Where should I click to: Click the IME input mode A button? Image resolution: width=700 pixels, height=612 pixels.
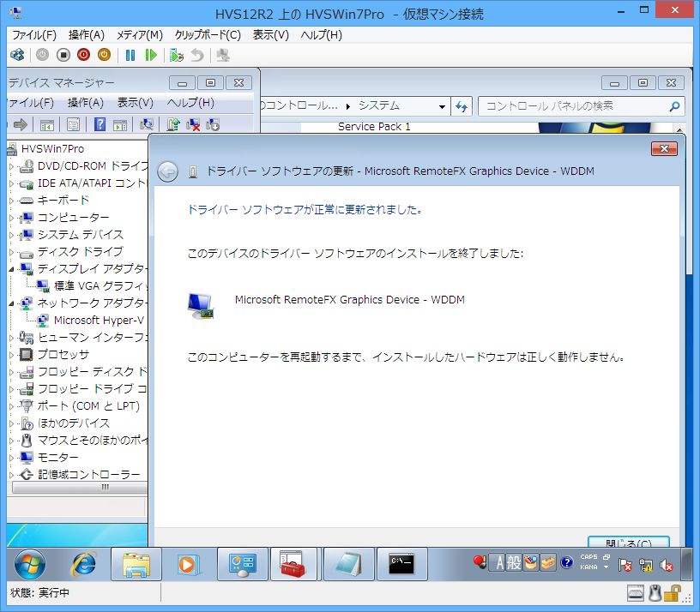(x=499, y=562)
